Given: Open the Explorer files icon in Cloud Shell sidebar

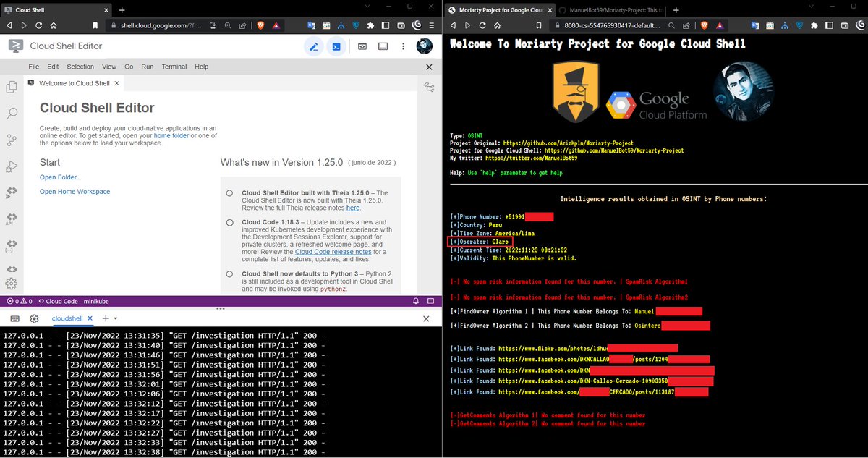Looking at the screenshot, I should 12,87.
